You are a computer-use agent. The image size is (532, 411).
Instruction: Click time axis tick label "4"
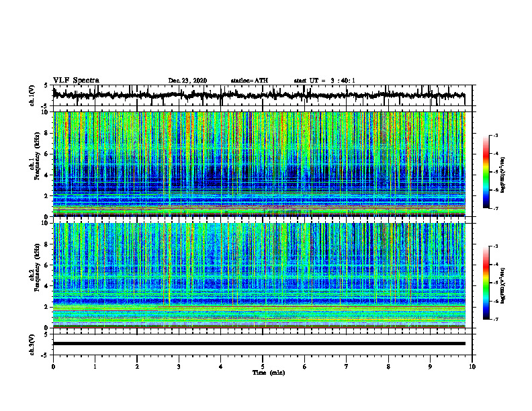click(x=221, y=367)
